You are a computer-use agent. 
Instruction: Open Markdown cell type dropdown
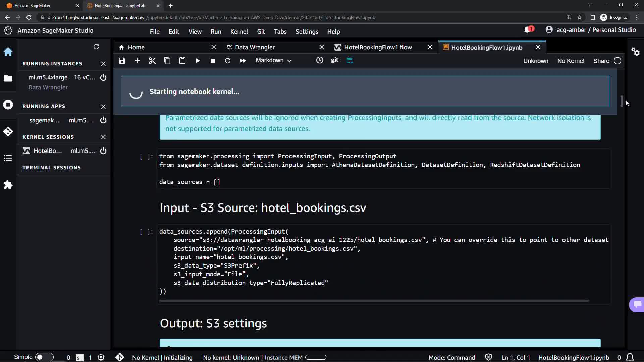(x=273, y=60)
